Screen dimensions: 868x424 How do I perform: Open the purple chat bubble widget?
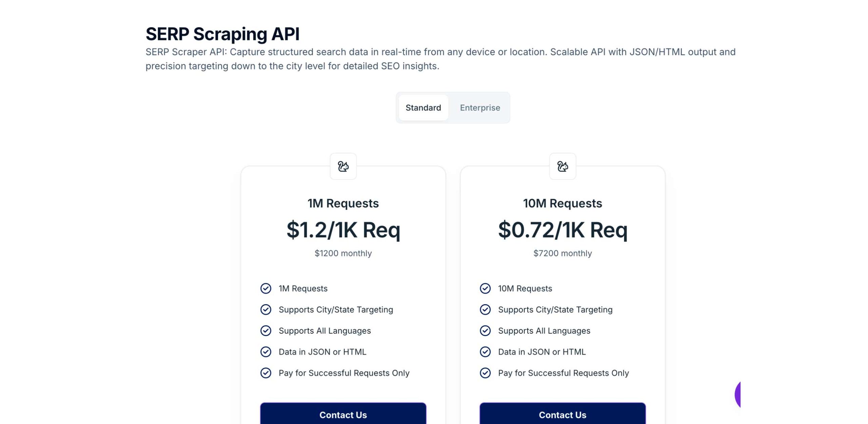tap(737, 394)
